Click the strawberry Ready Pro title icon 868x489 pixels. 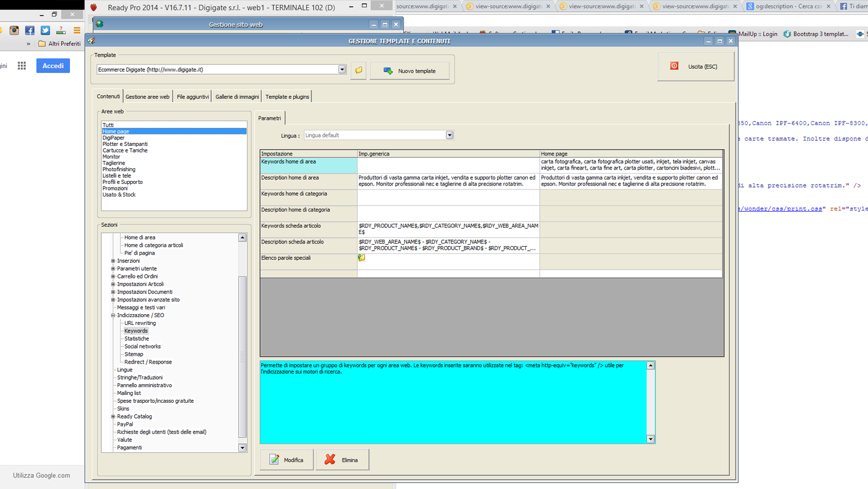[93, 7]
